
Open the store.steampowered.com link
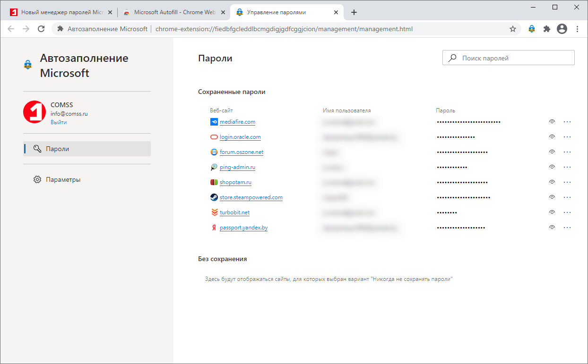251,197
